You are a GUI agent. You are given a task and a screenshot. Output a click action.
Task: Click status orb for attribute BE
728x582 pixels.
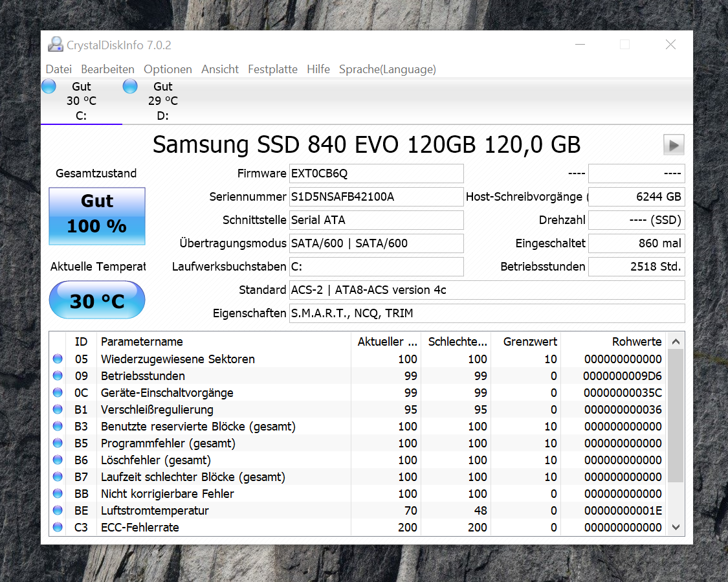58,510
